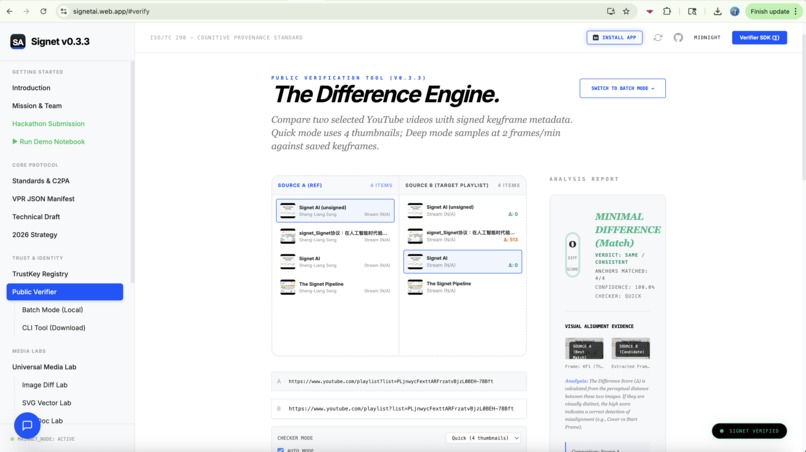Select Source B 'Signet AI (unsigned)' row

(463, 210)
